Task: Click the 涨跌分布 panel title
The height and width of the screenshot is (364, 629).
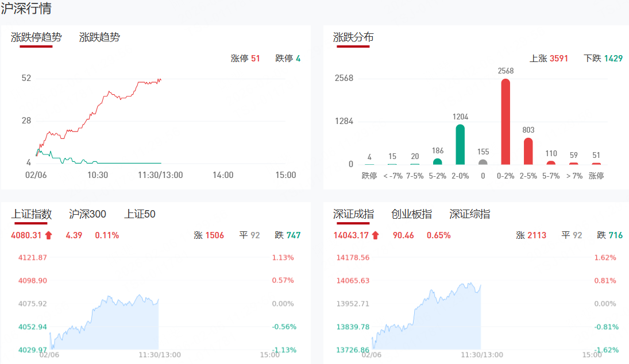Action: tap(353, 37)
